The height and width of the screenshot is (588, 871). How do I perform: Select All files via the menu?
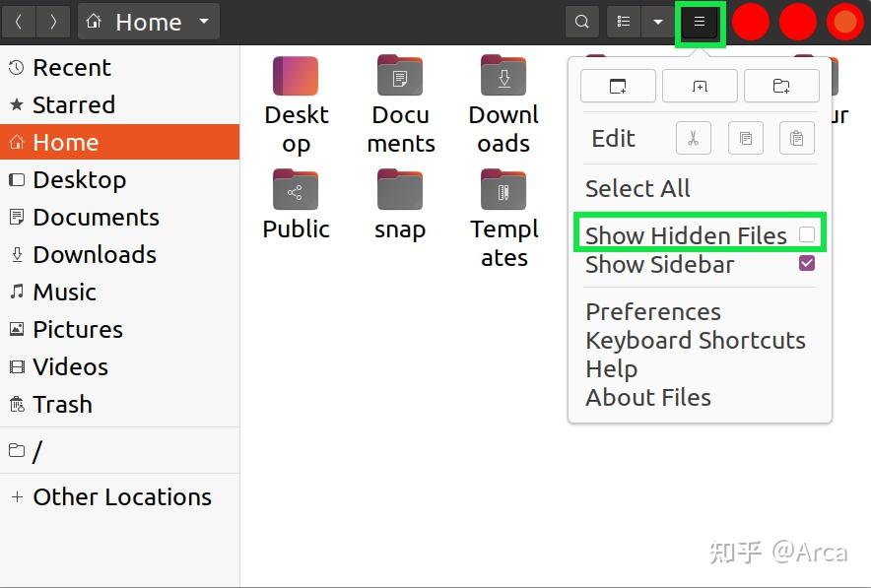pos(637,188)
